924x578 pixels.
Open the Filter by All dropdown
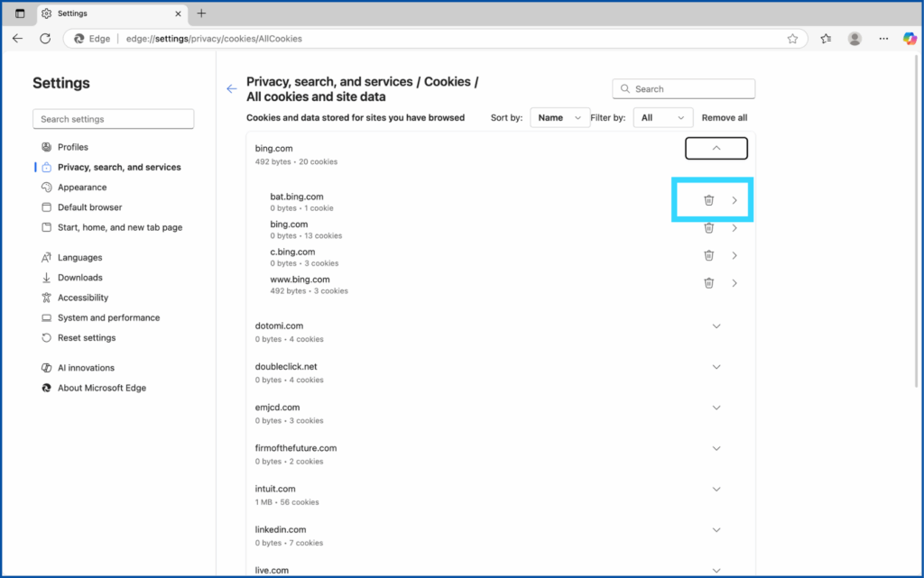pos(662,117)
